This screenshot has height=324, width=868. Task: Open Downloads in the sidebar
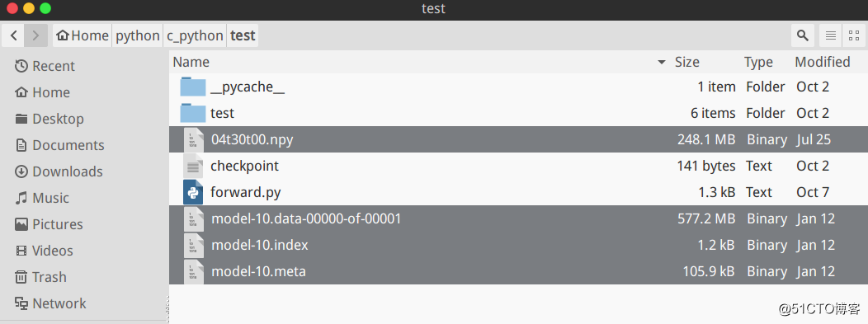pyautogui.click(x=59, y=171)
